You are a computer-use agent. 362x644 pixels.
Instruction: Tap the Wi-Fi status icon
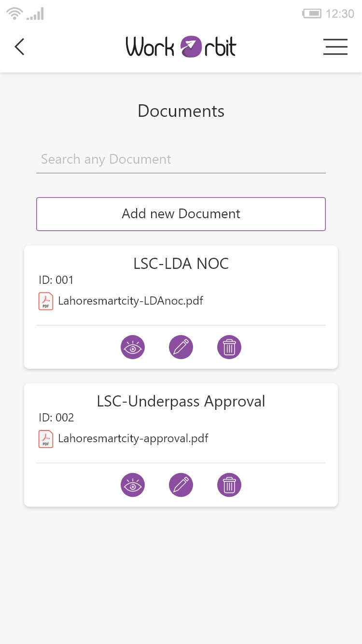point(15,14)
